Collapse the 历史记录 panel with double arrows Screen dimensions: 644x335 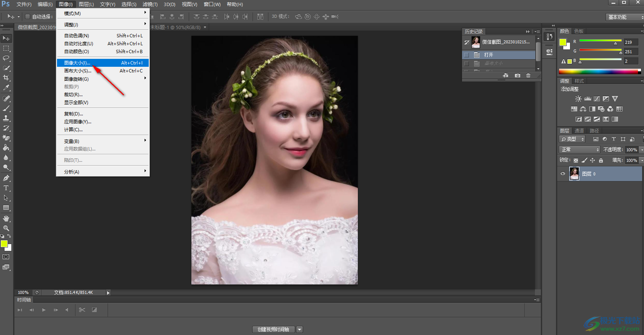coord(528,32)
